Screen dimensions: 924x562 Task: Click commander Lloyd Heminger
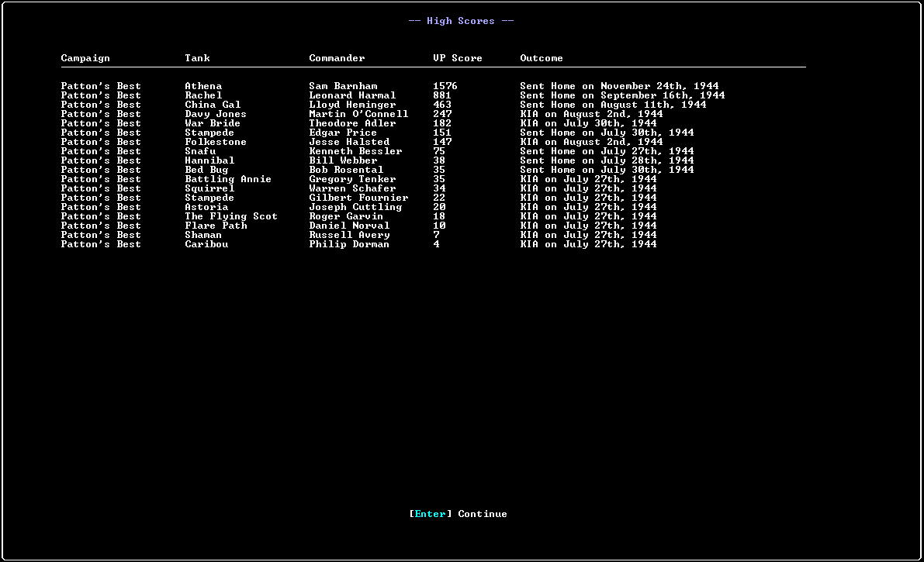point(352,105)
